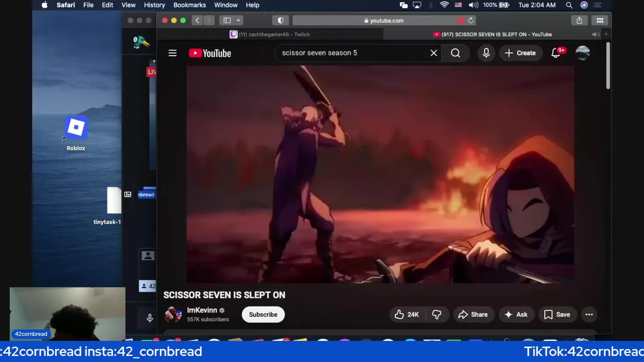This screenshot has width=644, height=362.
Task: Start voice search with the microphone
Action: [486, 53]
